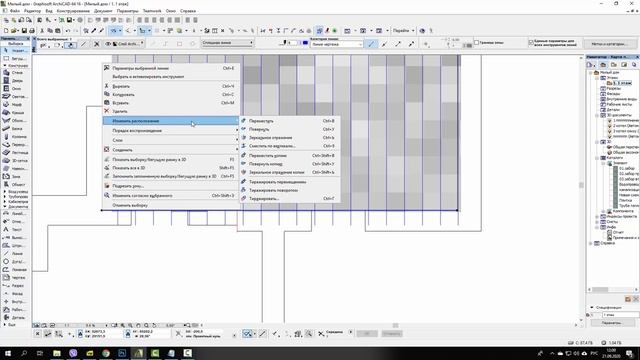This screenshot has height=360, width=640.
Task: Select the Mesh (3D-сетка) tool
Action: pos(15,160)
